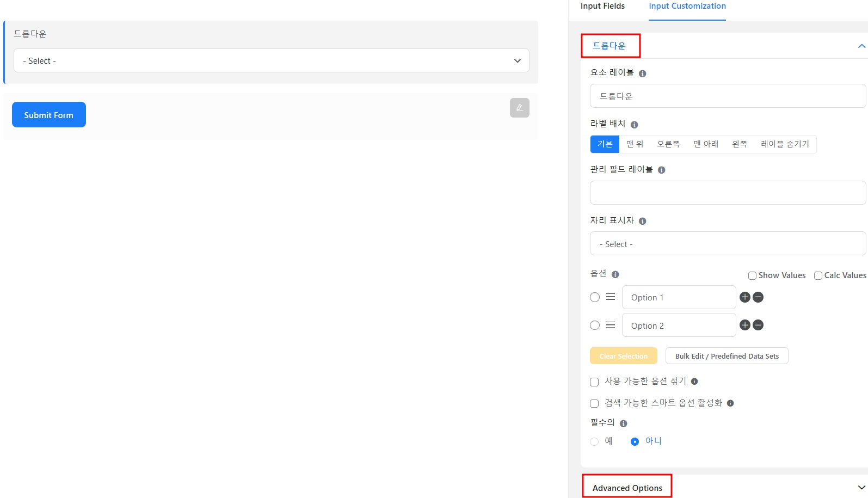Click the Clear Selection button
The width and height of the screenshot is (868, 498).
pos(624,356)
